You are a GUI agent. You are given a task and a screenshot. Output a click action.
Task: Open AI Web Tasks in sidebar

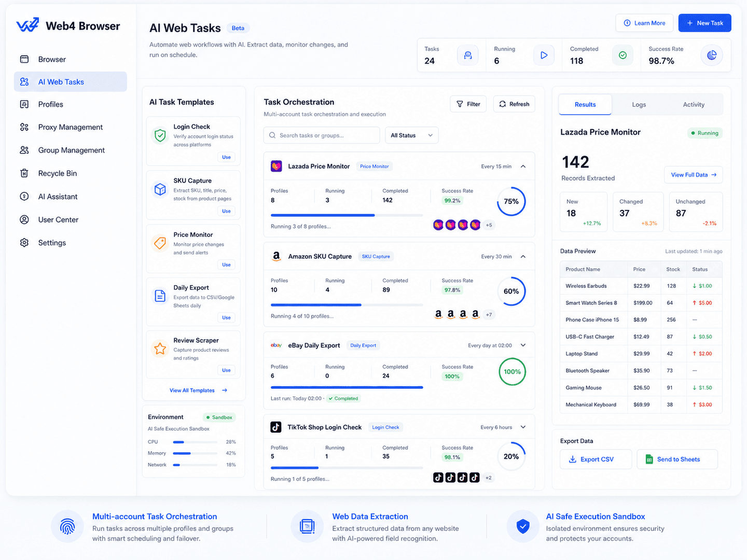(71, 82)
